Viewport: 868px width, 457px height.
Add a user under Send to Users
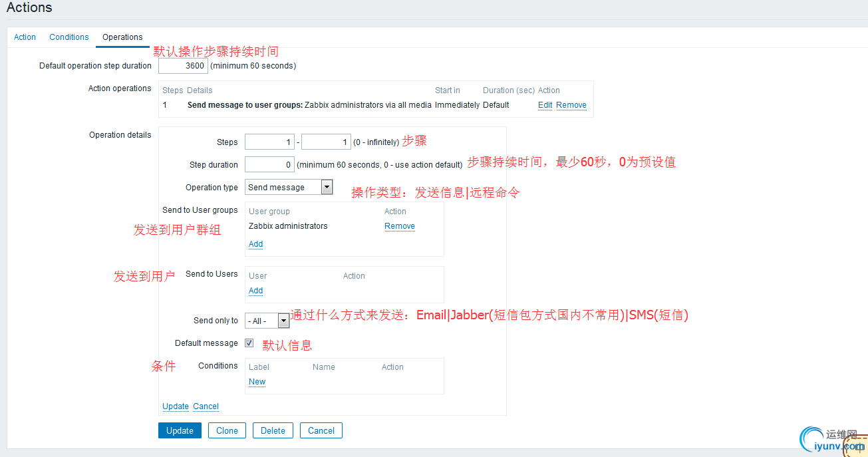(x=255, y=291)
